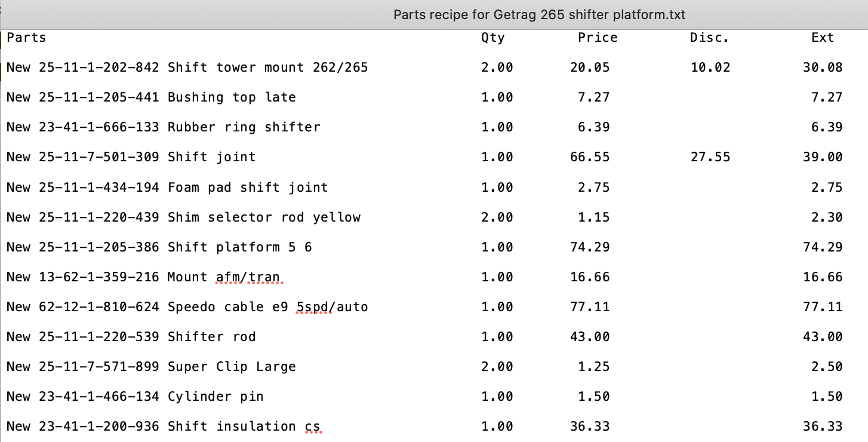The width and height of the screenshot is (868, 442).
Task: Click the discount value 27.55
Action: pos(710,157)
